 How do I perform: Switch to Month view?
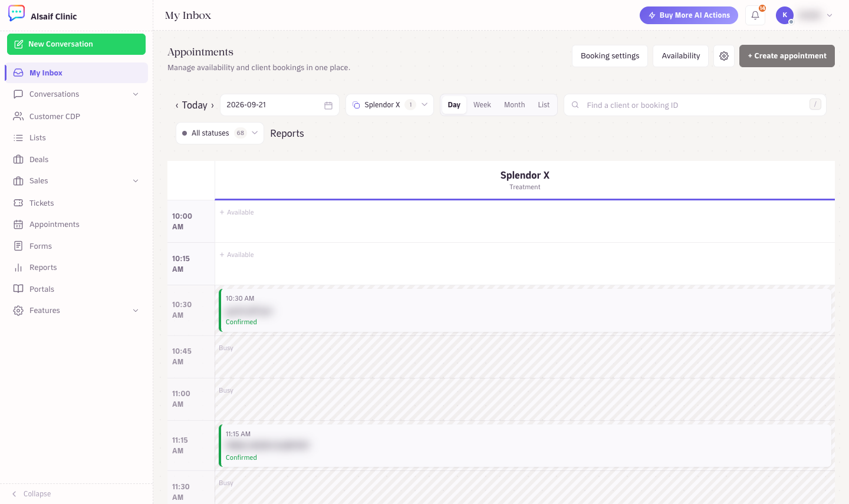(x=515, y=105)
